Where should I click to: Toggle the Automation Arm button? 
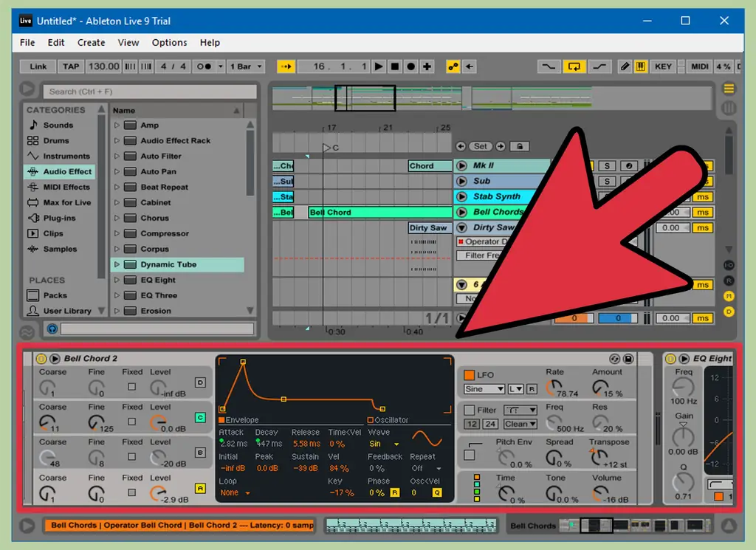(453, 66)
